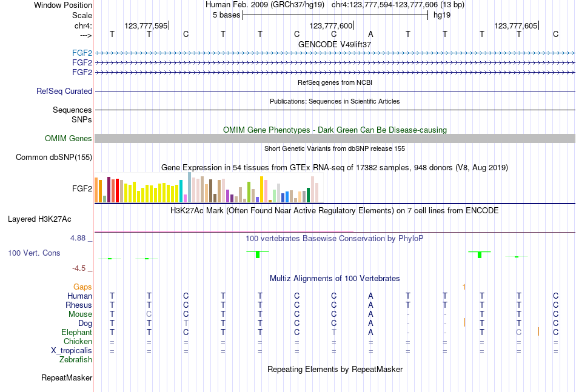Screen dimensions: 576x392
Task: Click the faded C in the Mouse row
Action: point(149,314)
